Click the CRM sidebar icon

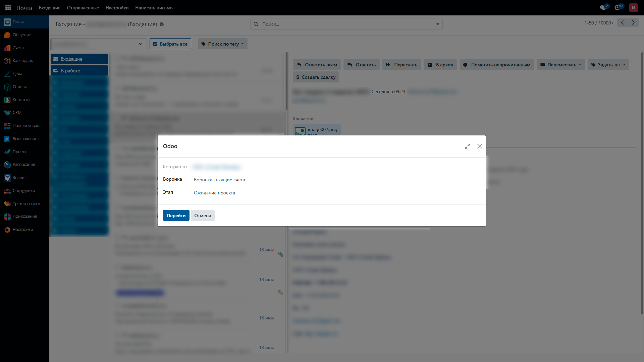[x=7, y=113]
